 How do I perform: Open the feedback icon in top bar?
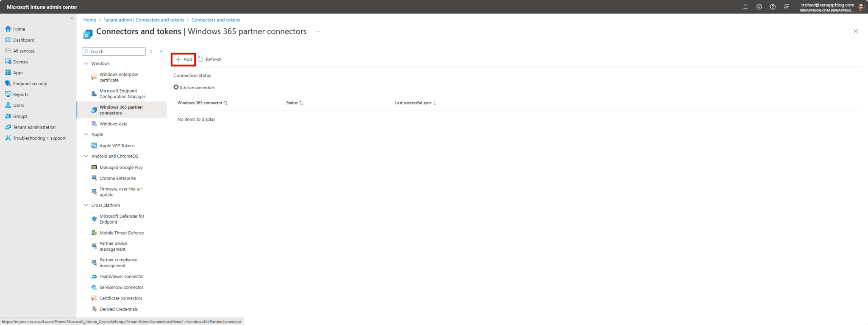(x=787, y=7)
